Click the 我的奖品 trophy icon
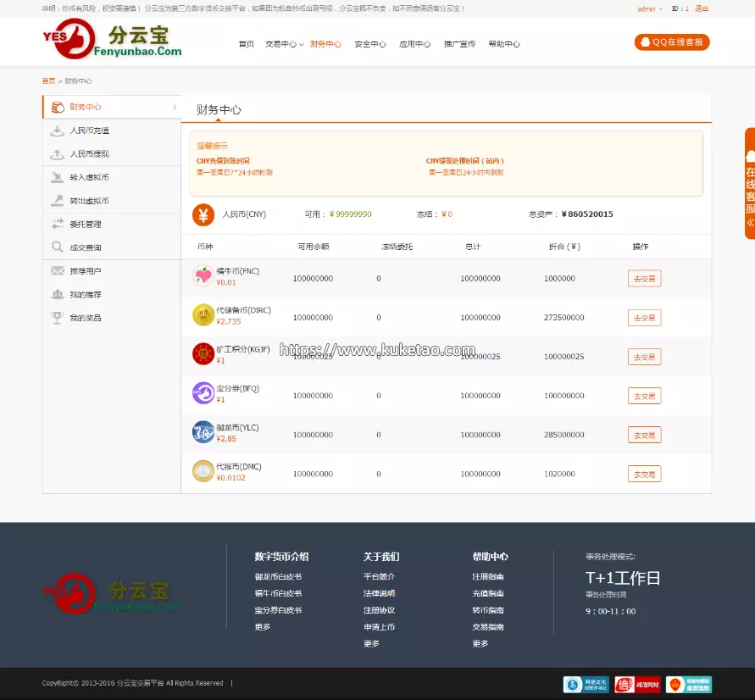Viewport: 755px width, 700px height. [x=58, y=318]
